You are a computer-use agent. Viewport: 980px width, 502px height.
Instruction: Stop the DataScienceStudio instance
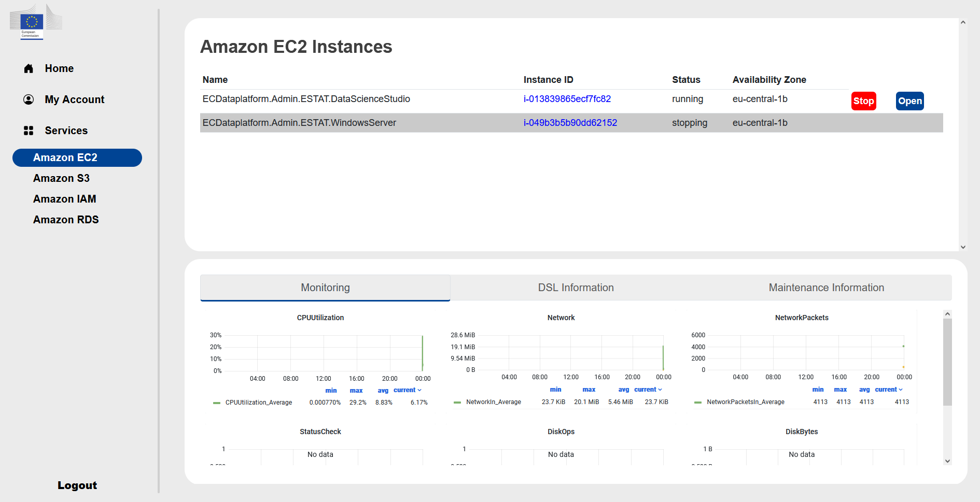(x=864, y=101)
